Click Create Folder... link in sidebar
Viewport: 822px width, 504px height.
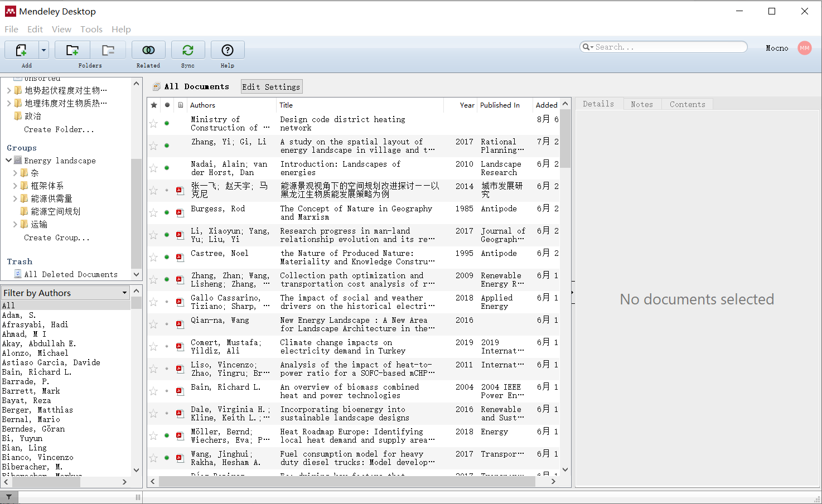(x=59, y=129)
